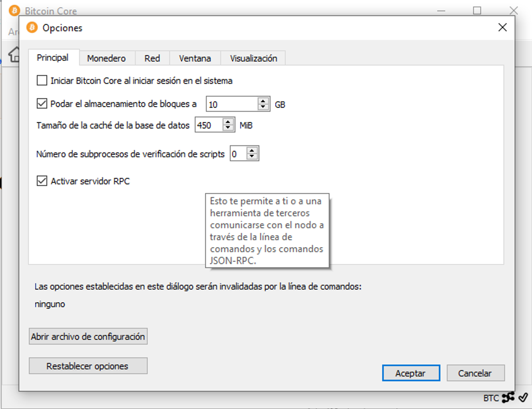Go to the Visualización tab
The width and height of the screenshot is (532, 409).
click(x=253, y=58)
